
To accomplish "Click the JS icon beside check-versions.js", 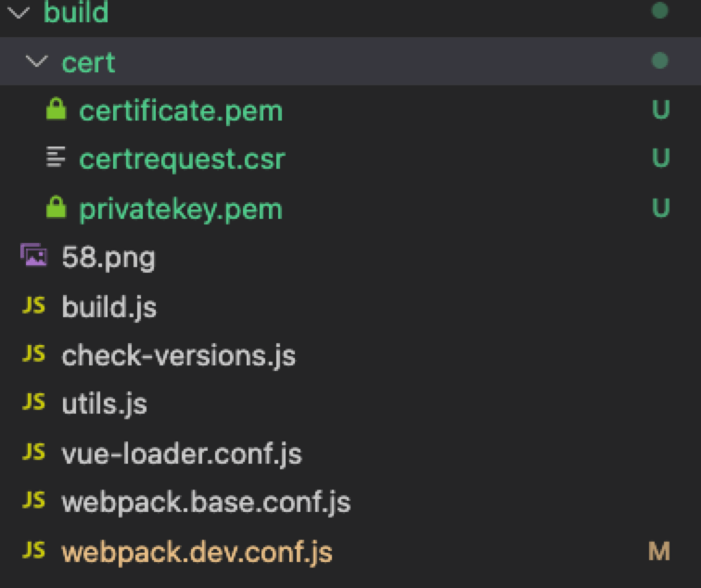I will pos(33,353).
